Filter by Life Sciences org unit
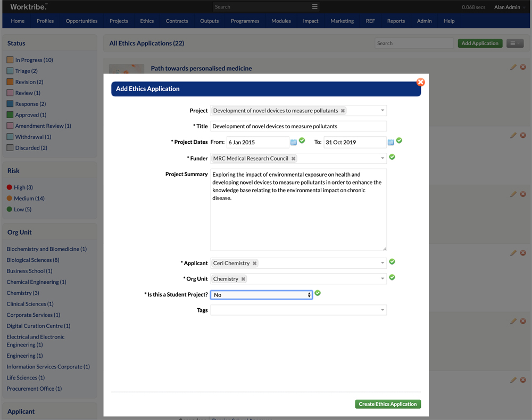The width and height of the screenshot is (532, 420). click(x=26, y=377)
